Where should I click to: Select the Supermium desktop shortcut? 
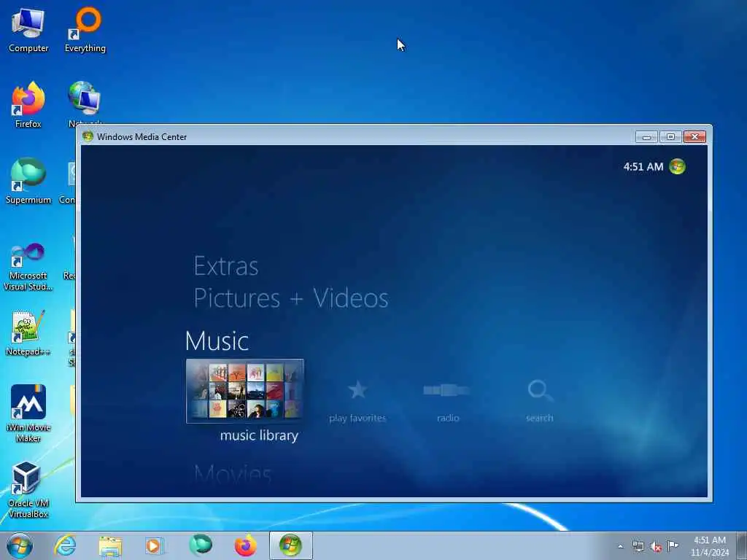pos(28,182)
